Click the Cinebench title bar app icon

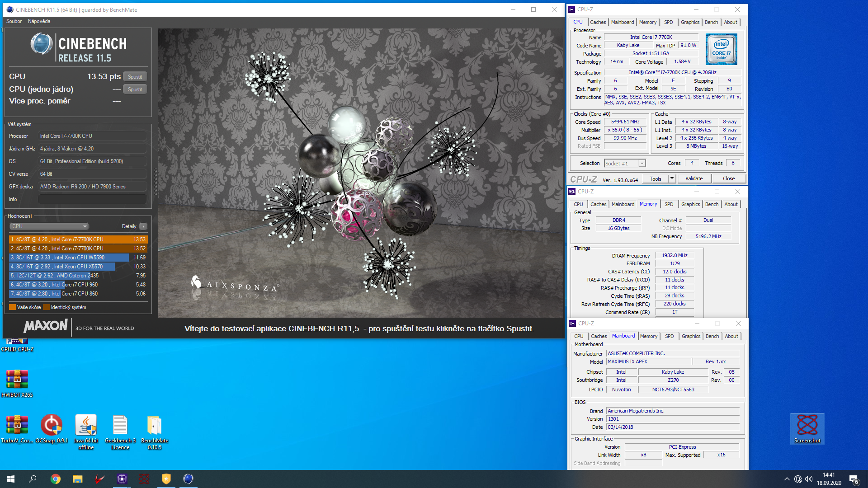click(10, 9)
